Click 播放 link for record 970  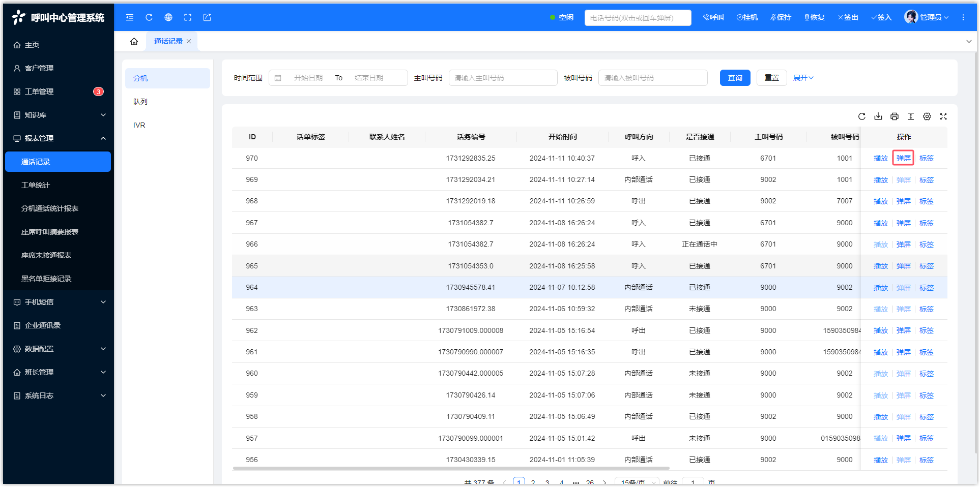click(880, 158)
